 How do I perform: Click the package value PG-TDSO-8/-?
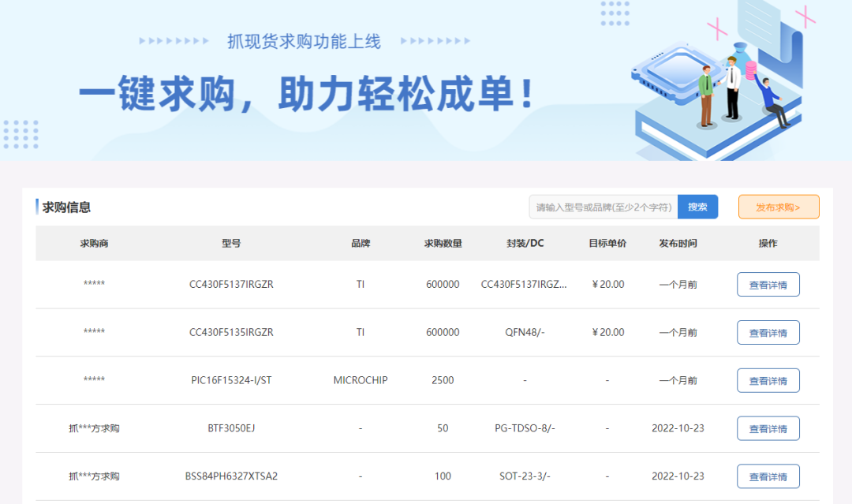tap(525, 428)
